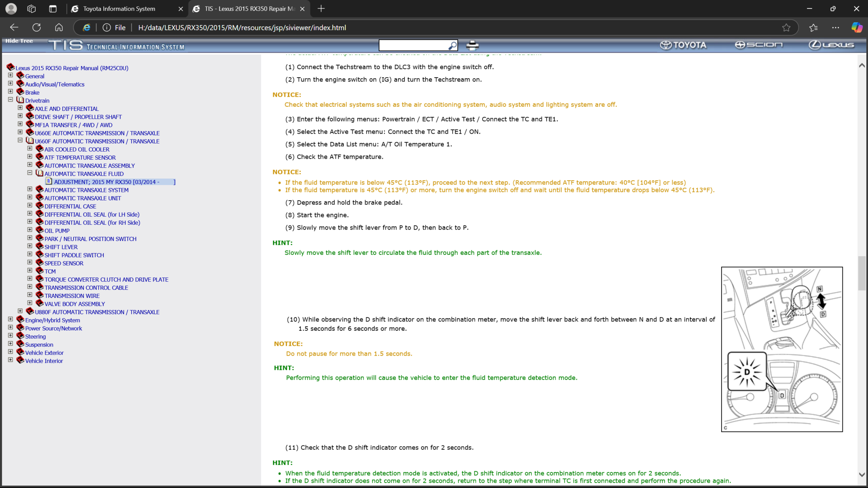Screen dimensions: 868x488
Task: Click the vertical scrollbar thumb in content pane
Action: (861, 274)
